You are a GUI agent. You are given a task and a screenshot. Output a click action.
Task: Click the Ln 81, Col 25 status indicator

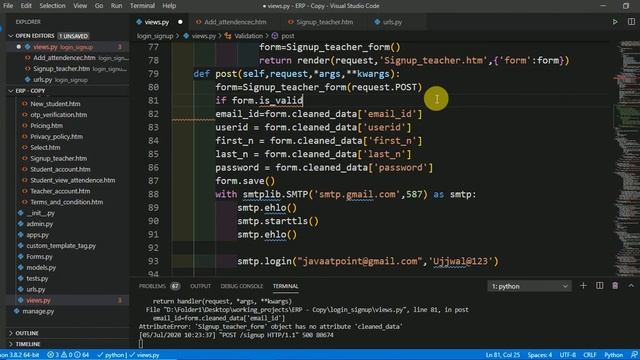pyautogui.click(x=502, y=355)
